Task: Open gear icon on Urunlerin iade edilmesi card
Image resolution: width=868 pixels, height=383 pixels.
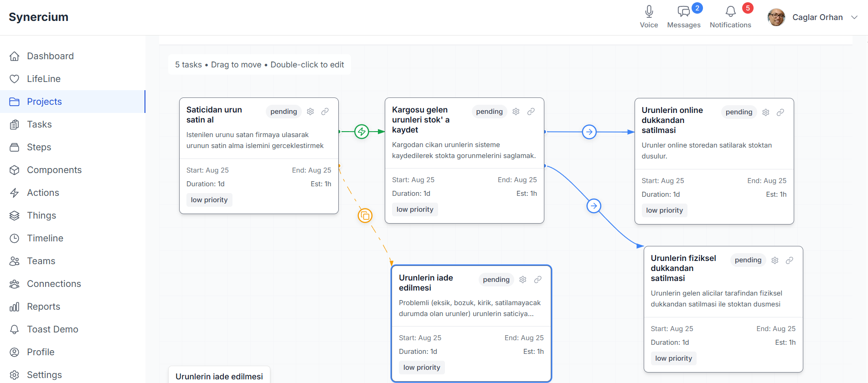Action: (x=523, y=280)
